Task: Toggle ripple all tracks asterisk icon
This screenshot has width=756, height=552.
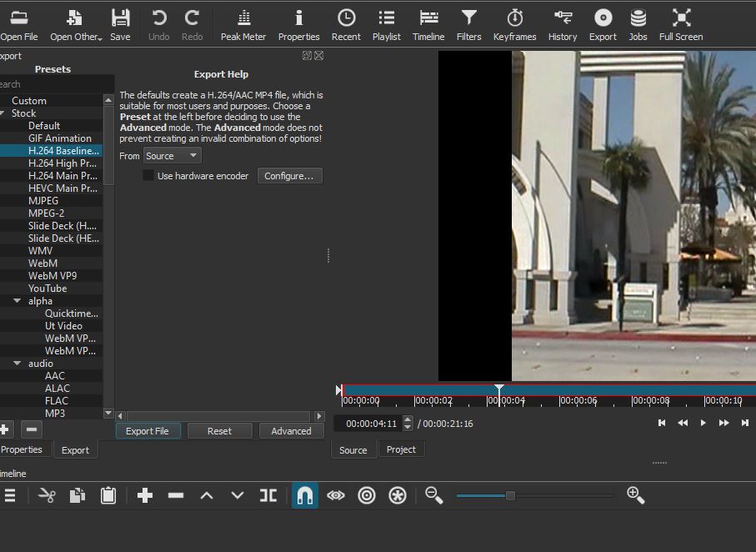Action: [398, 495]
